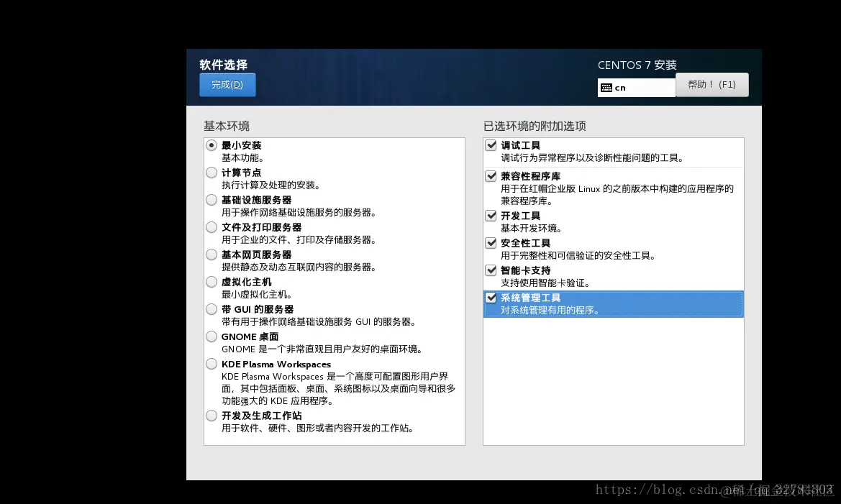
Task: Disable the 智能卡支持 checkbox
Action: pyautogui.click(x=491, y=270)
